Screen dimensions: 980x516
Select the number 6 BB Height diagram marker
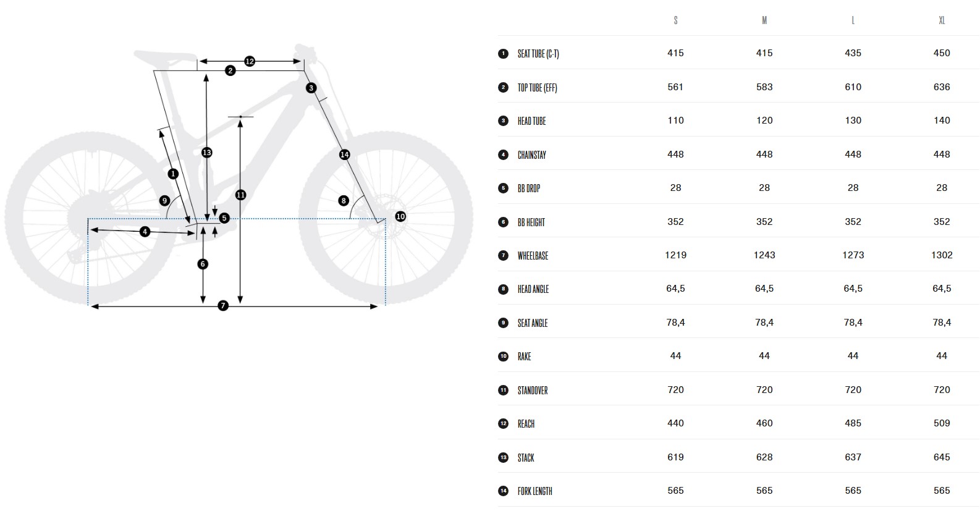pos(203,264)
